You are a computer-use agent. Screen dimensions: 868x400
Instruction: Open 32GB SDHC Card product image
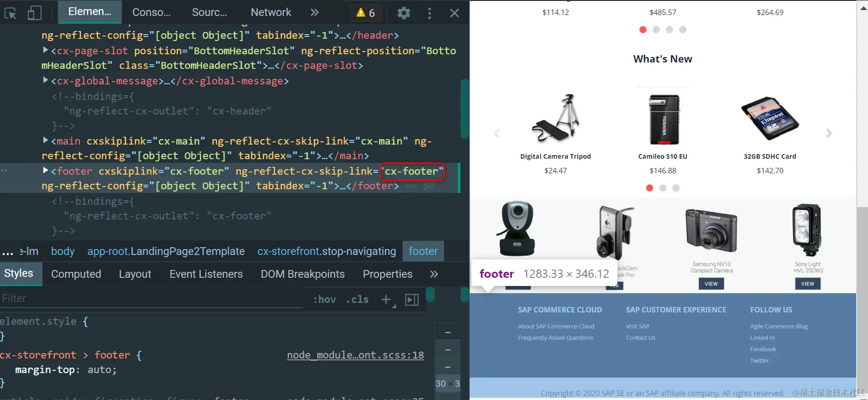[770, 118]
